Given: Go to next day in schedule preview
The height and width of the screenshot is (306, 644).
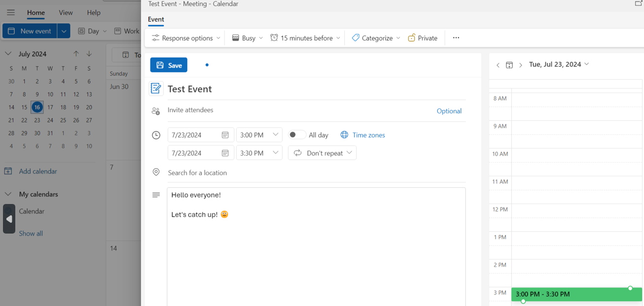Looking at the screenshot, I should (x=521, y=65).
